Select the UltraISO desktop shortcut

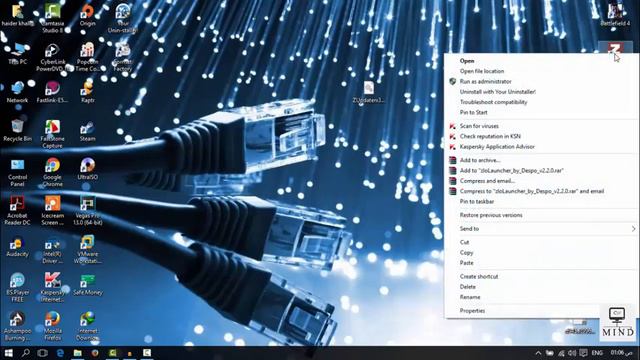click(x=87, y=169)
